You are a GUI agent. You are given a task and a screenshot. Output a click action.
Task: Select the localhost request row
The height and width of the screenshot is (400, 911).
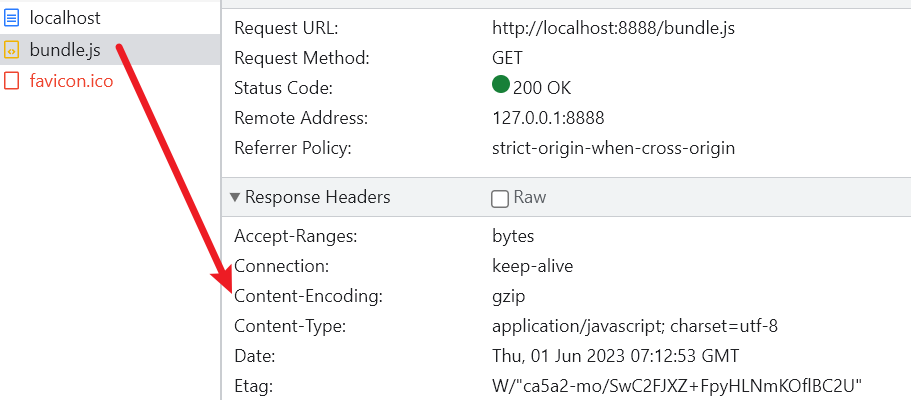110,18
